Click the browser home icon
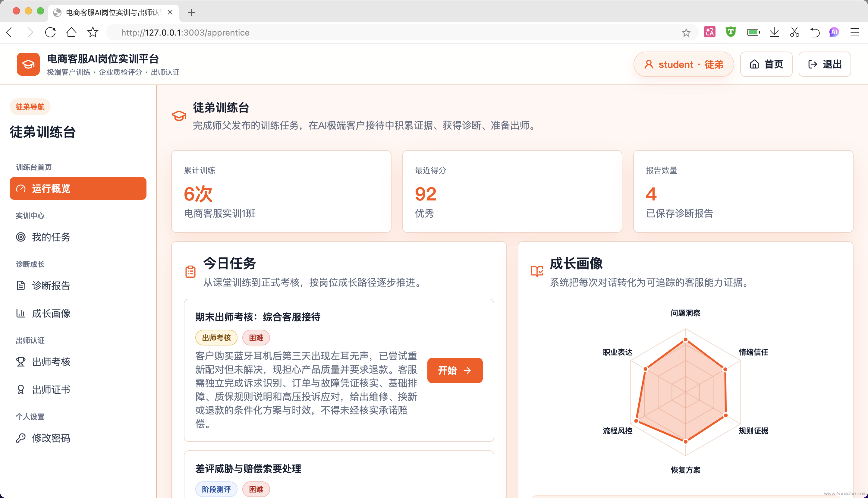The image size is (868, 498). [x=71, y=33]
